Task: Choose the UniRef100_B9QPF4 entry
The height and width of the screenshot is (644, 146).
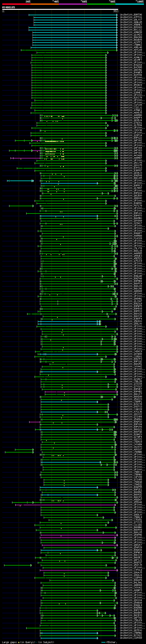Action: point(131,118)
